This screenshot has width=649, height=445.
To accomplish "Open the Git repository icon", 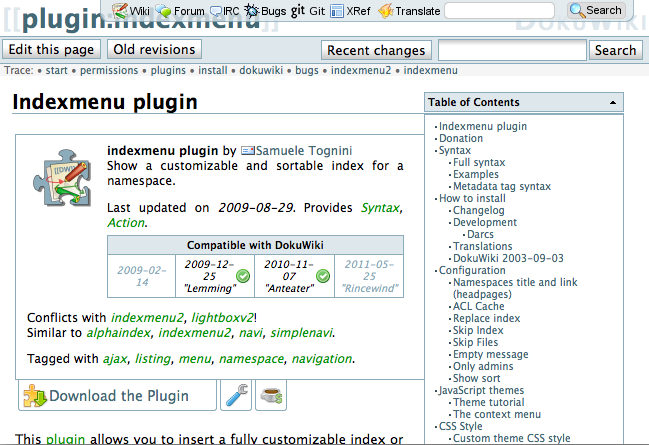I will [298, 10].
